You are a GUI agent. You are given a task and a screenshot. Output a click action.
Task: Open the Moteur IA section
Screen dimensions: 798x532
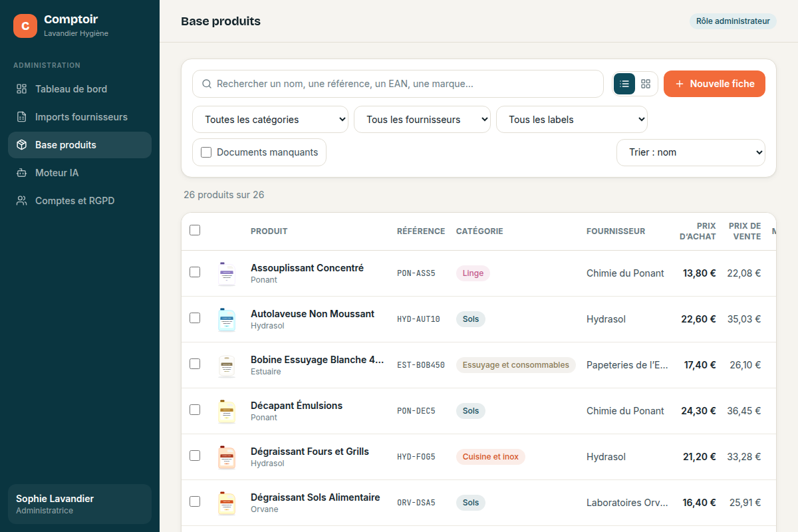[80, 173]
